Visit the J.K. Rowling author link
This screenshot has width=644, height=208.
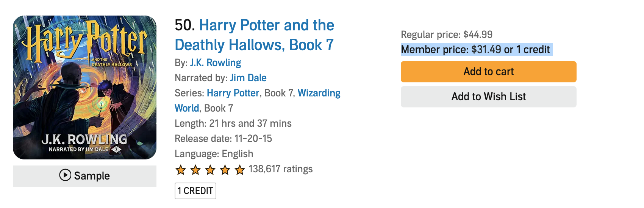tap(215, 63)
